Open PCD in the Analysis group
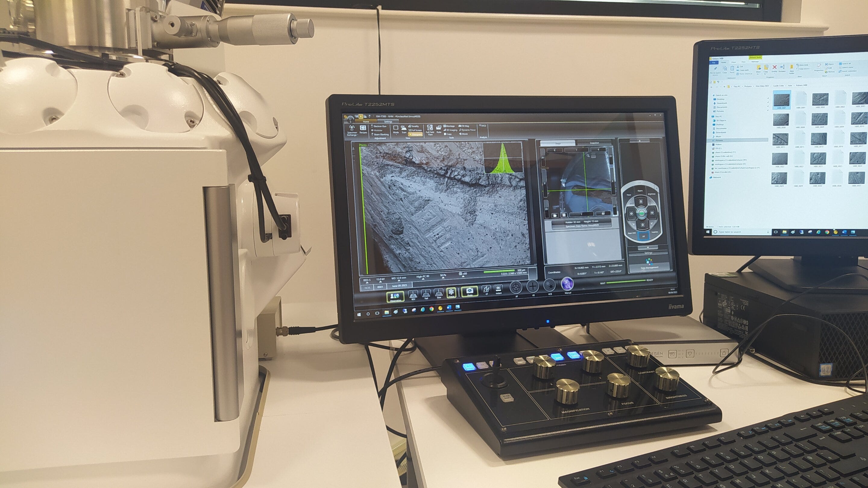This screenshot has width=868, height=488. point(483,126)
